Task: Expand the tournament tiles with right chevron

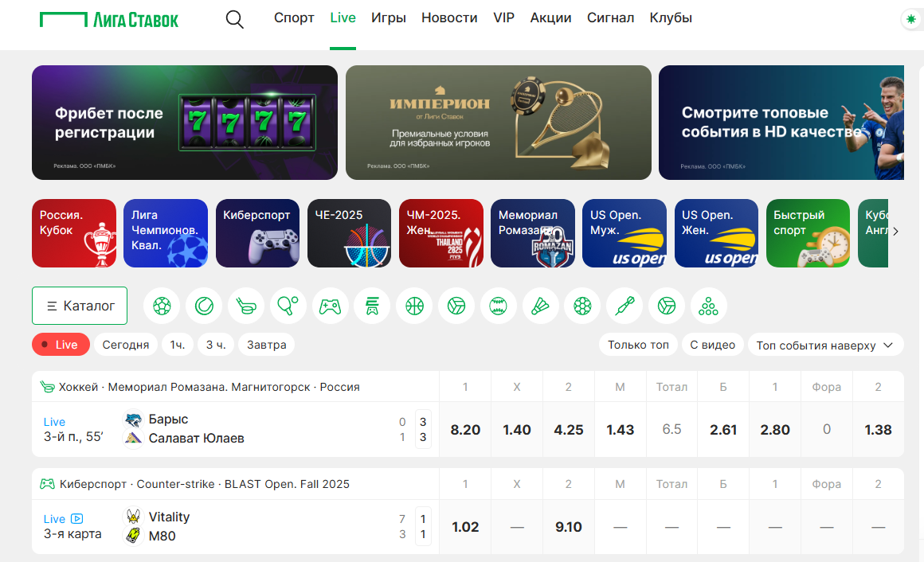Action: tap(895, 232)
